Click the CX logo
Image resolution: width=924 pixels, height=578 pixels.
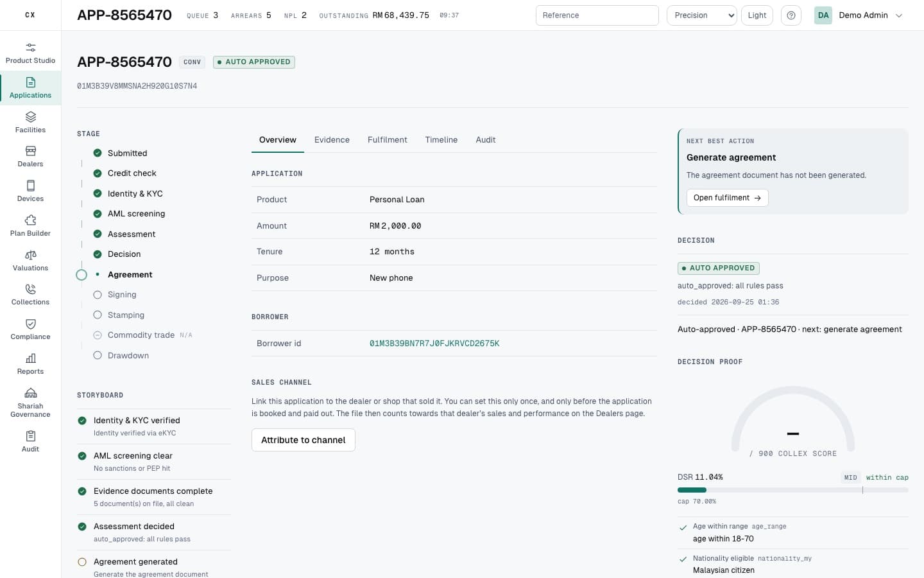[x=30, y=15]
